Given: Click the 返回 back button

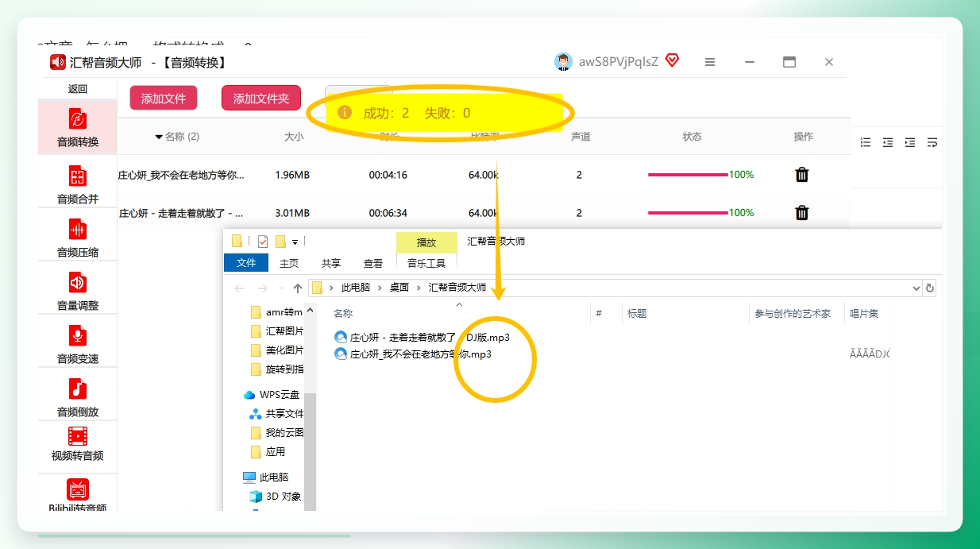Looking at the screenshot, I should pos(78,89).
